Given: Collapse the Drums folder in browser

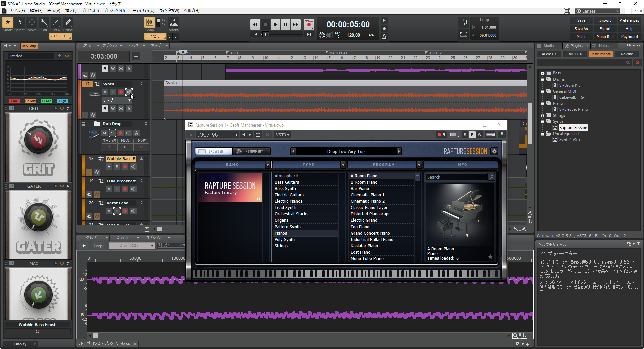Looking at the screenshot, I should coord(542,80).
